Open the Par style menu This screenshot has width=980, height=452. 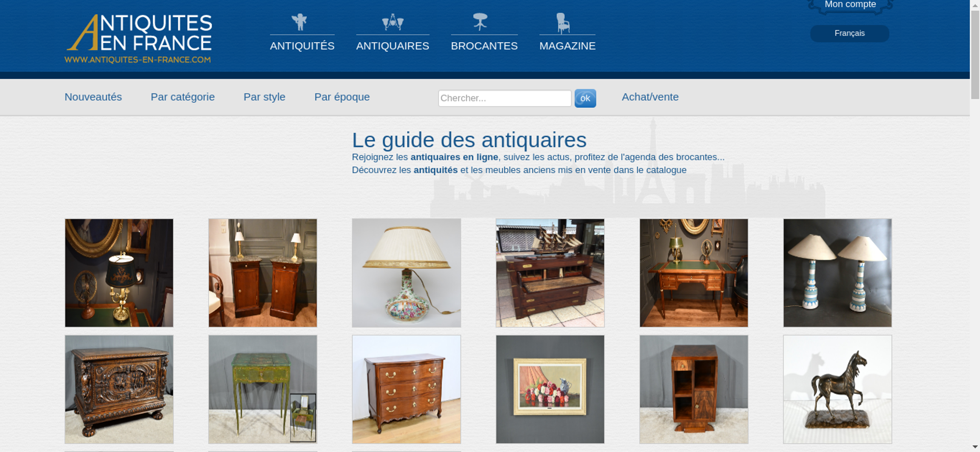coord(265,97)
